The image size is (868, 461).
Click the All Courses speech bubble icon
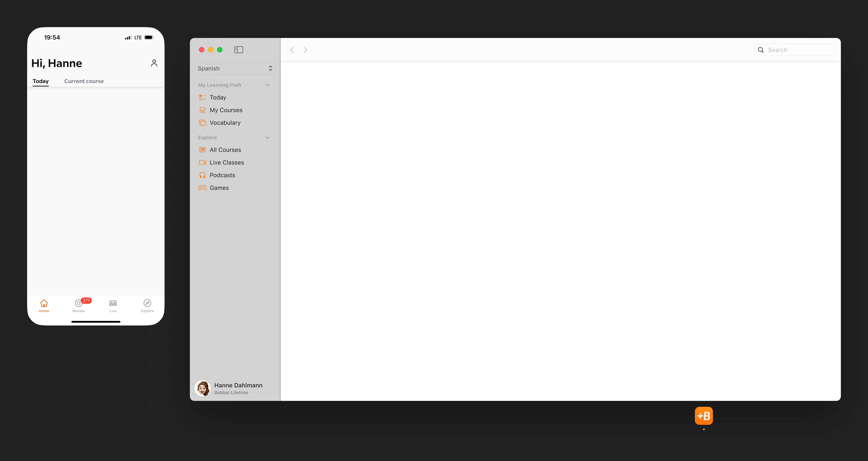point(203,150)
